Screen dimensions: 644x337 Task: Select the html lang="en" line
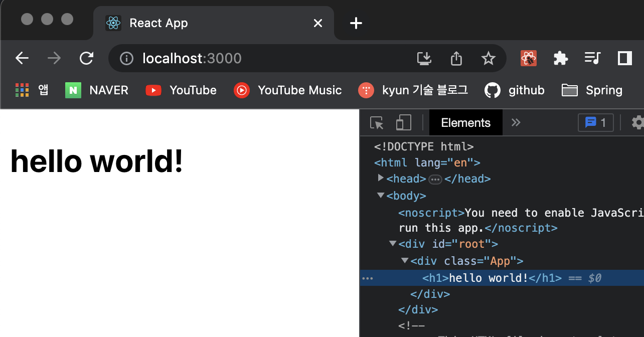(427, 162)
